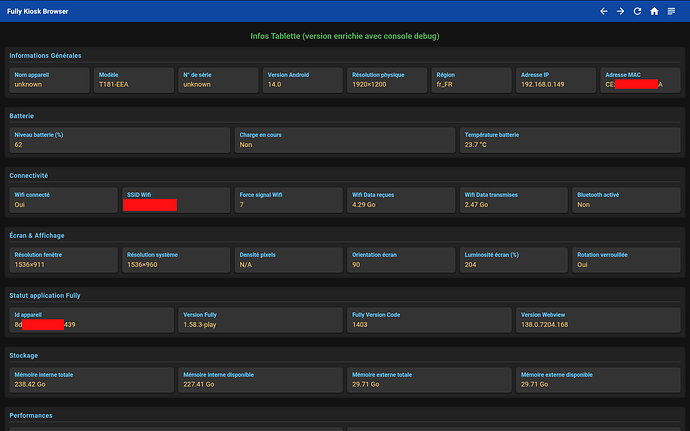Viewport: 690px width, 431px height.
Task: Select the Température batterie value 23.7 °C
Action: coord(476,144)
